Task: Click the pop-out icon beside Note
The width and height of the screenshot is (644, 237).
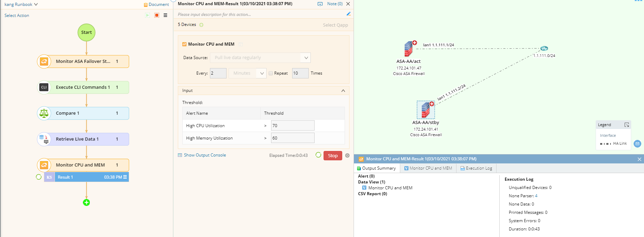Action: (320, 4)
